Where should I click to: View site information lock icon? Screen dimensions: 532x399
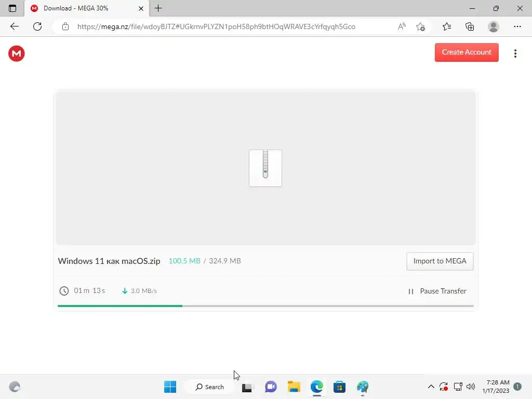click(x=65, y=26)
